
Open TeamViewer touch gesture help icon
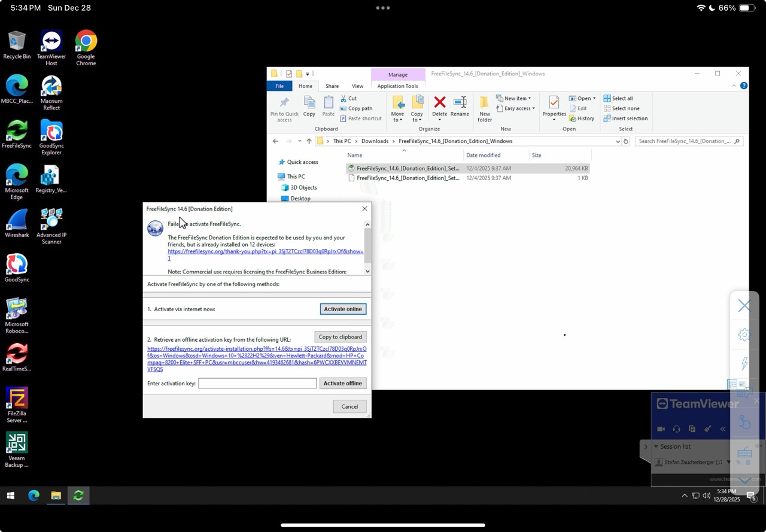744,422
